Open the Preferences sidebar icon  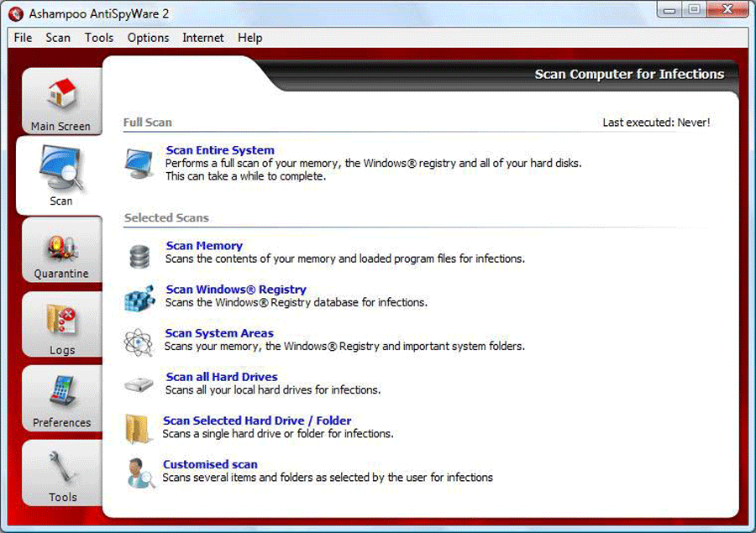tap(61, 390)
